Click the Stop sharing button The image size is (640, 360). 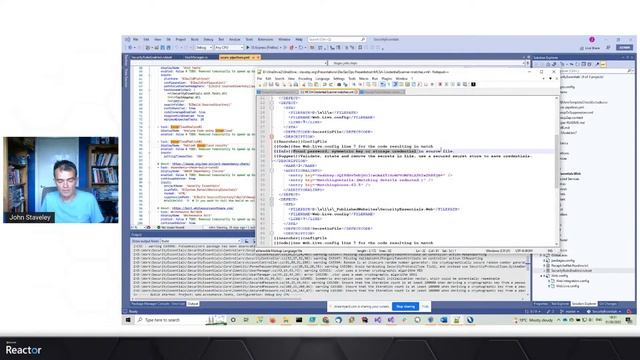(x=405, y=307)
